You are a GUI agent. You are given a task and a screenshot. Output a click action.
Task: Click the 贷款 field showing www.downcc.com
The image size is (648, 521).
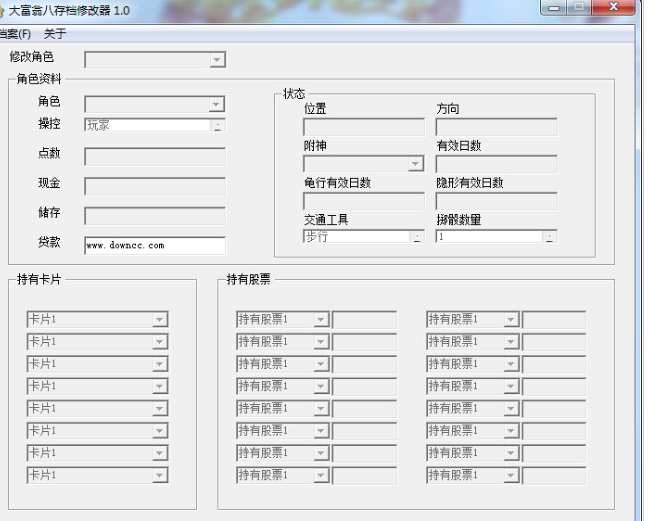155,245
